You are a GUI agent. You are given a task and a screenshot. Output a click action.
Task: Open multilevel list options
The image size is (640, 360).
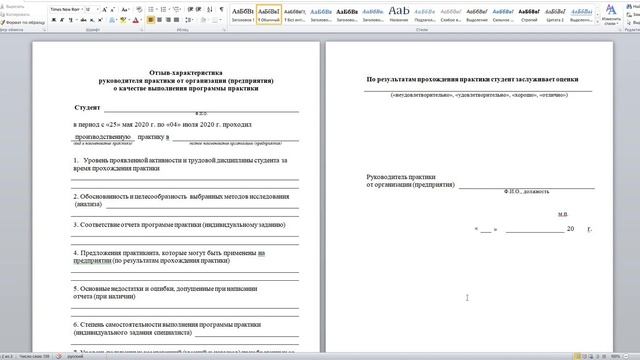coord(177,9)
